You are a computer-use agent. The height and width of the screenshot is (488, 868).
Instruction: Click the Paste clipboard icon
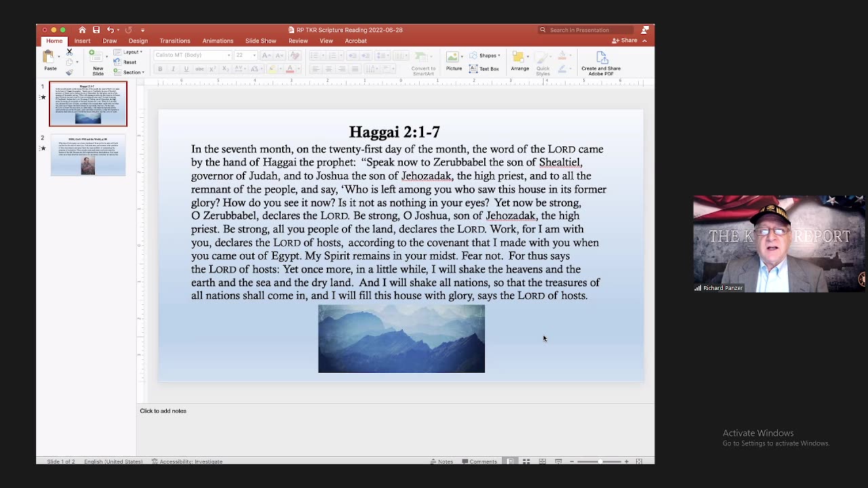pos(48,56)
